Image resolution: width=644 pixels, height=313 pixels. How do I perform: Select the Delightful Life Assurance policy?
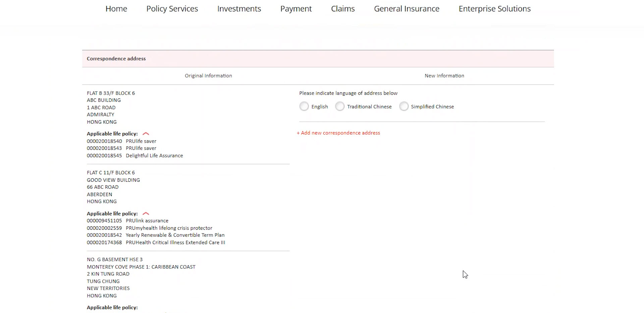tap(135, 155)
